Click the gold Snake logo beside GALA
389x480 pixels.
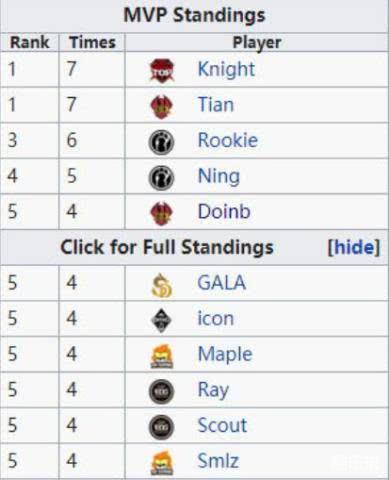[162, 285]
